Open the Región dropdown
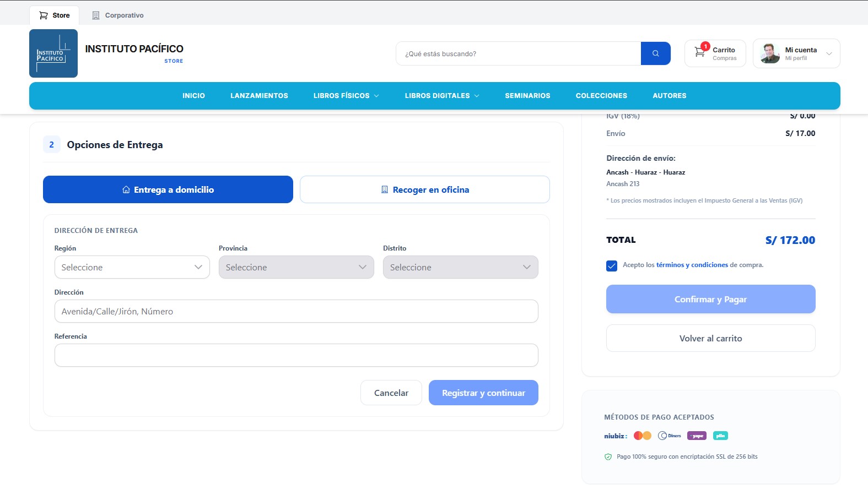This screenshot has height=500, width=868. pyautogui.click(x=132, y=267)
